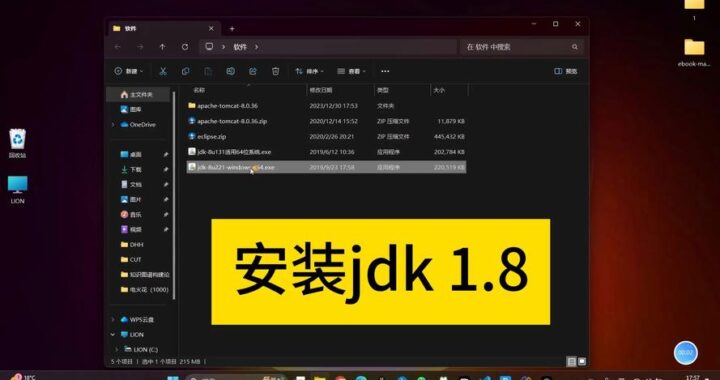720x380 pixels.
Task: Click the Delete trash icon in the toolbar
Action: [276, 71]
